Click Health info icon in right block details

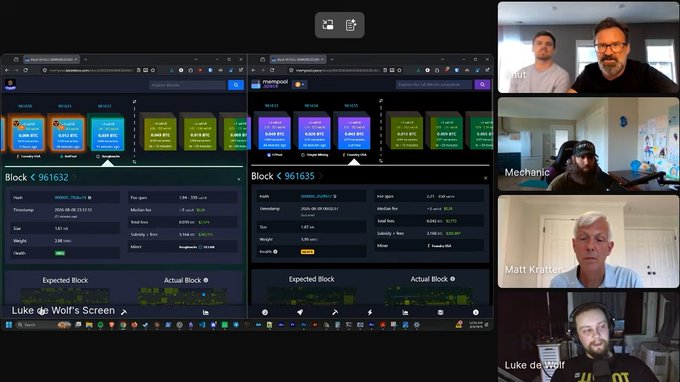coord(275,251)
